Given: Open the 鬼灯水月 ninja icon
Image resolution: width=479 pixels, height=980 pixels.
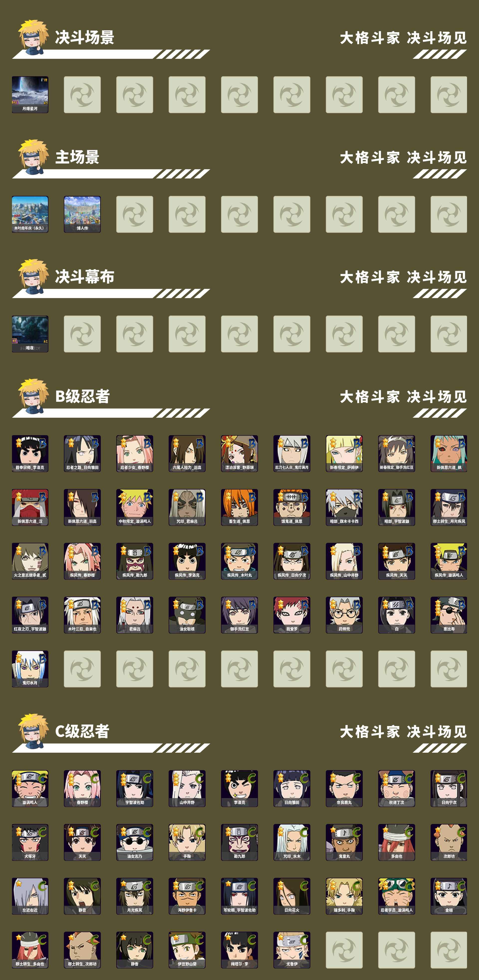Looking at the screenshot, I should (30, 668).
